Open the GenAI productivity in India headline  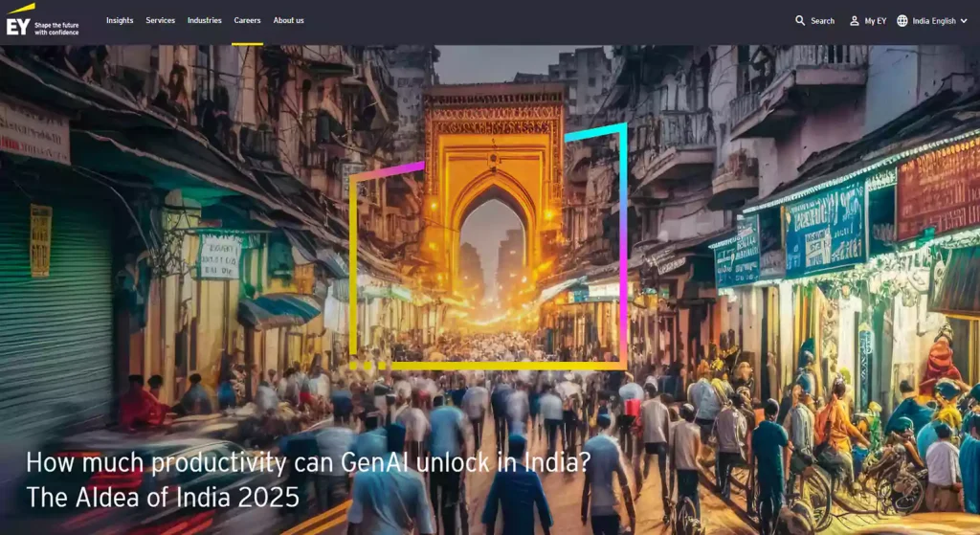(308, 463)
